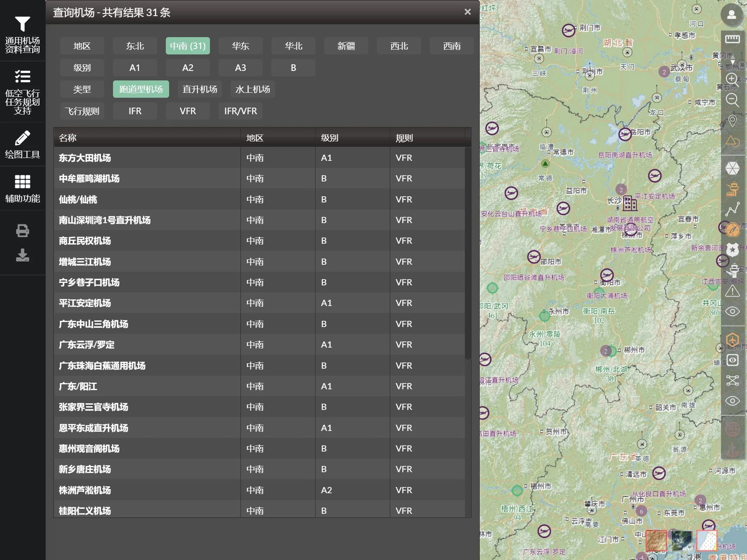This screenshot has height=560, width=747.
Task: Select the 华东 region filter
Action: coord(240,46)
